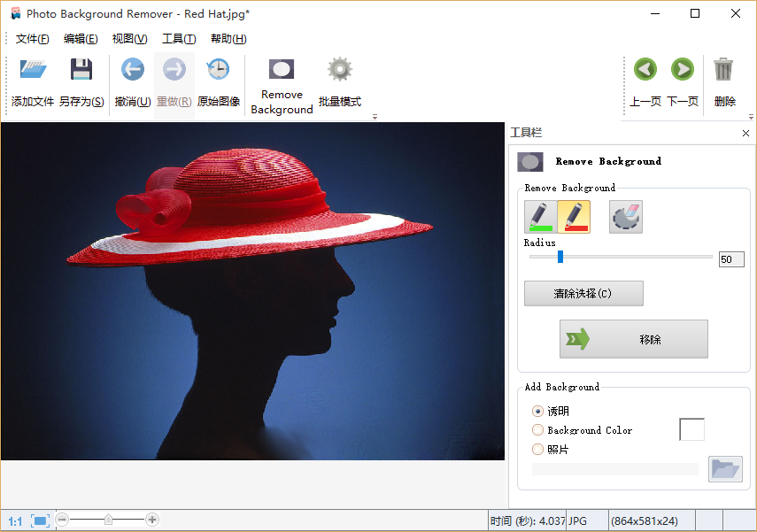The height and width of the screenshot is (532, 757).
Task: Open the 文件 menu
Action: coord(33,39)
